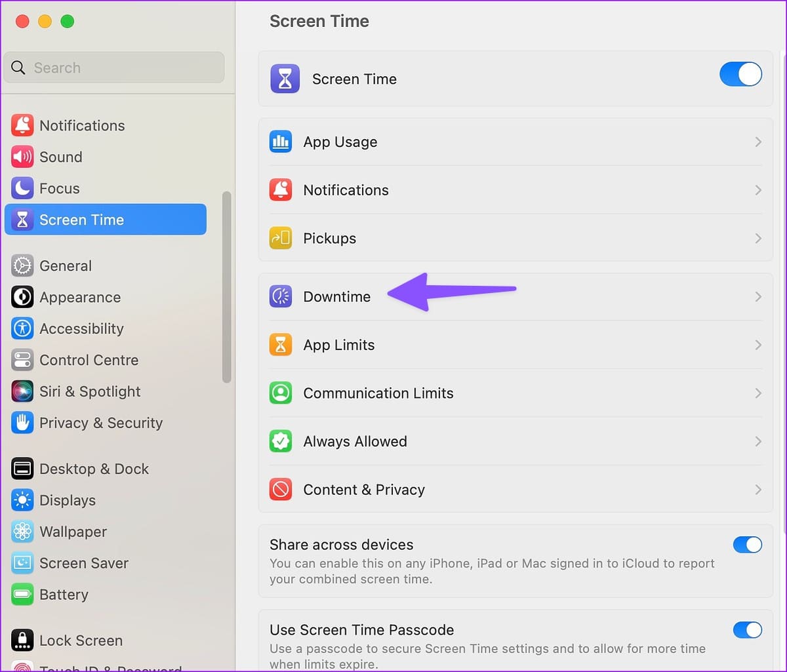Open the Content & Privacy row chevron
This screenshot has width=787, height=672.
pyautogui.click(x=758, y=490)
